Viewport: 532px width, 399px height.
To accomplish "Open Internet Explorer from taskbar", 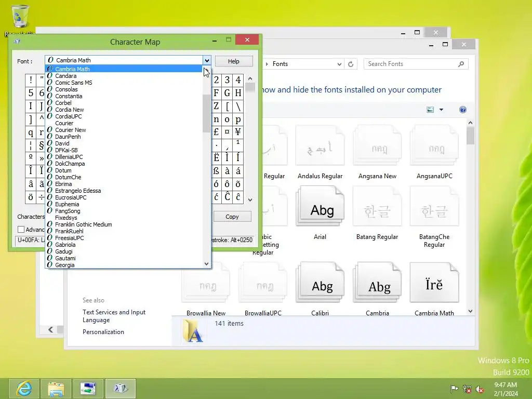I will click(x=24, y=389).
